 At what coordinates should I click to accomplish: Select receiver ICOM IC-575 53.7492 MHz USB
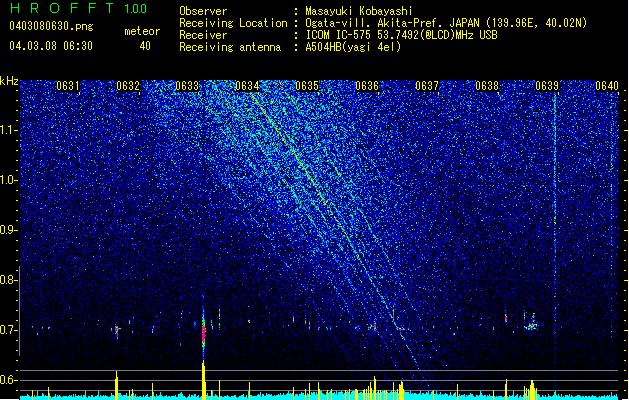401,35
